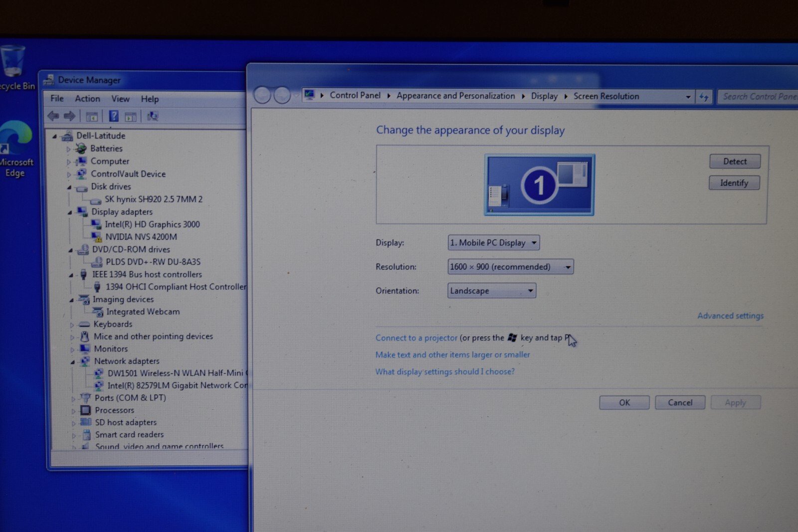Screen dimensions: 798x532
Task: Click the 1394 OHCI Host Controller device icon
Action: 97,287
